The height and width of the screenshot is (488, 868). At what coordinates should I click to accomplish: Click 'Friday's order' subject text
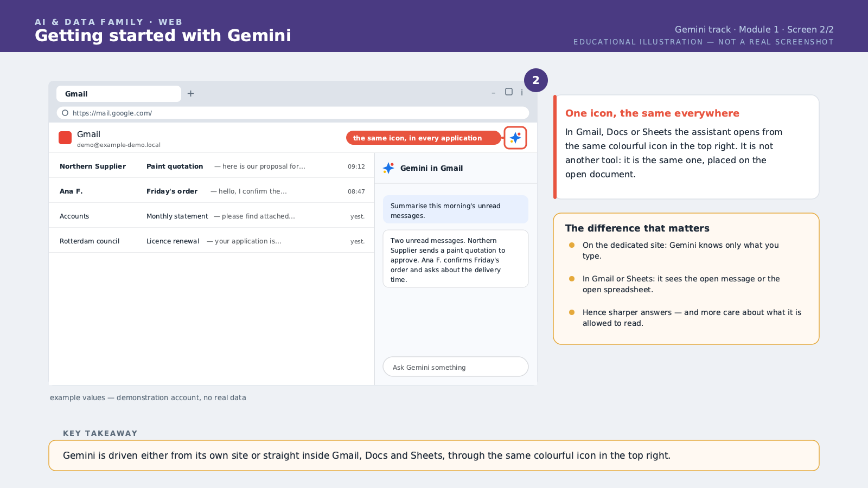[x=172, y=191]
